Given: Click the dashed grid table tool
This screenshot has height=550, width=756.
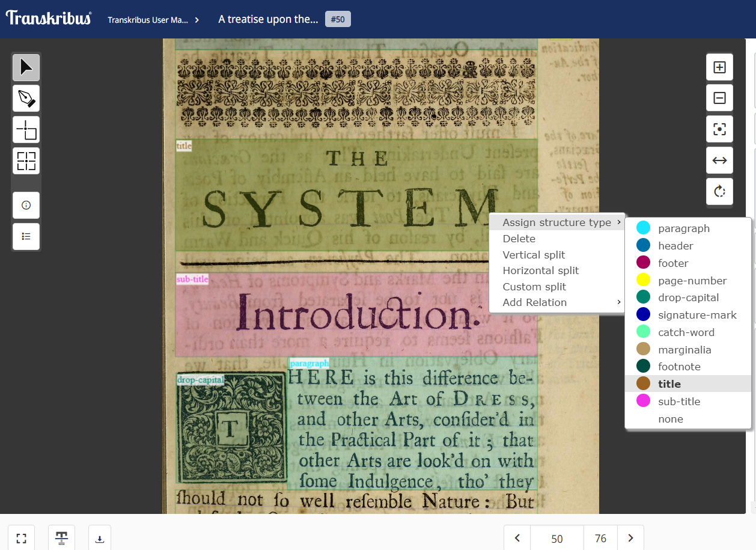Looking at the screenshot, I should coord(26,161).
